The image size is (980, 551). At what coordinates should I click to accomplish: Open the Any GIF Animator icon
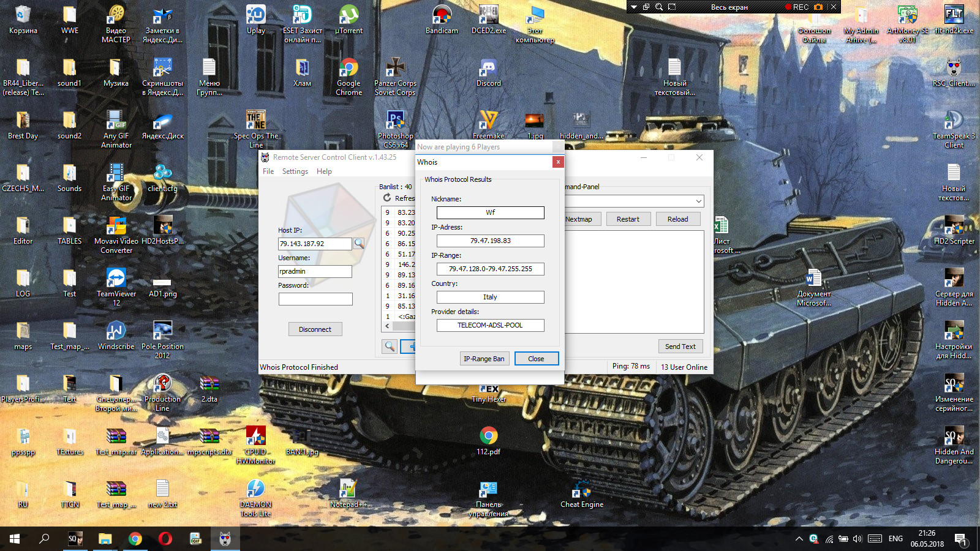click(x=116, y=130)
